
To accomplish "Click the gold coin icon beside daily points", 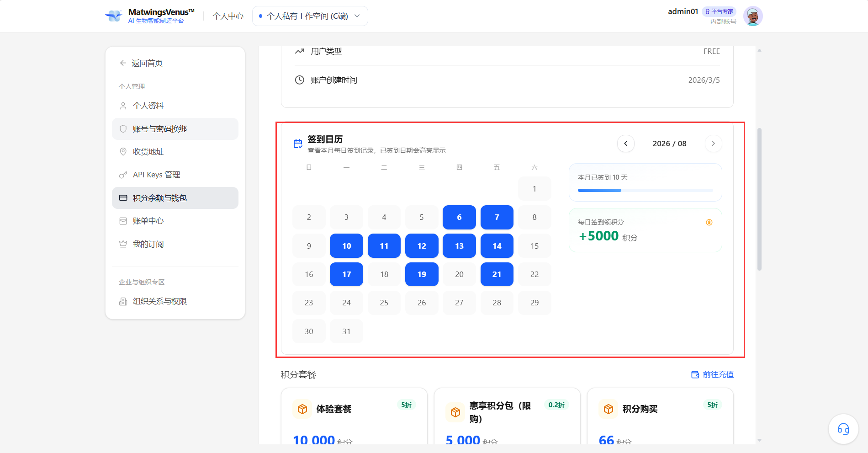I will pyautogui.click(x=709, y=222).
